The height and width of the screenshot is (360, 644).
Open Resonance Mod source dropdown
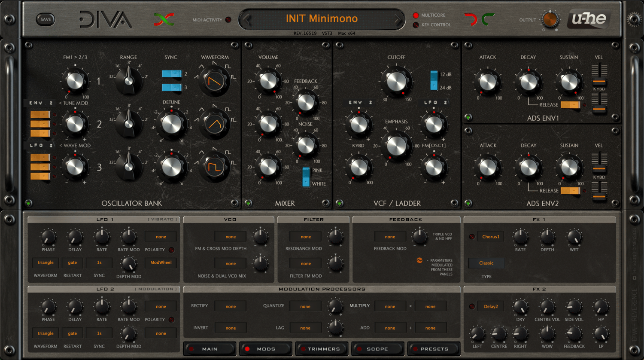(x=306, y=237)
